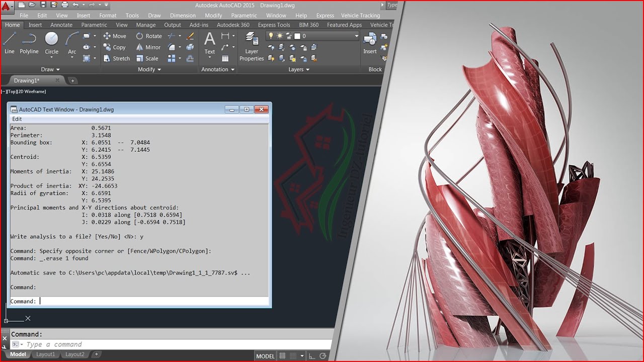Click the Open folder icon in quick access toolbar
The image size is (644, 362).
pos(32,5)
